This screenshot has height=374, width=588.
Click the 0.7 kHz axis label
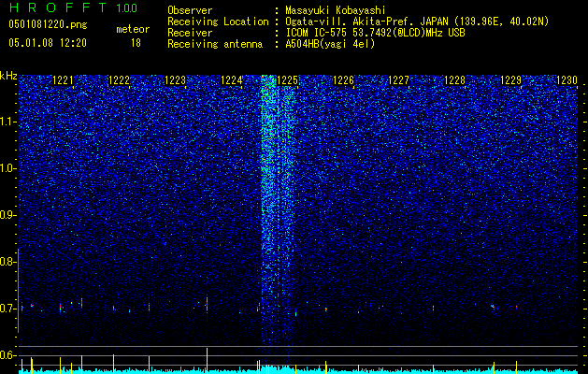click(7, 309)
